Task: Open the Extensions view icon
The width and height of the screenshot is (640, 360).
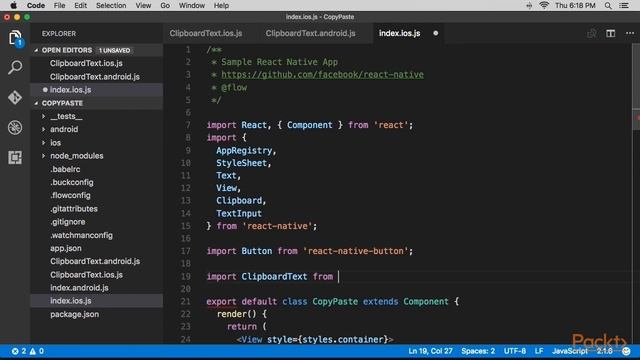Action: pos(15,158)
